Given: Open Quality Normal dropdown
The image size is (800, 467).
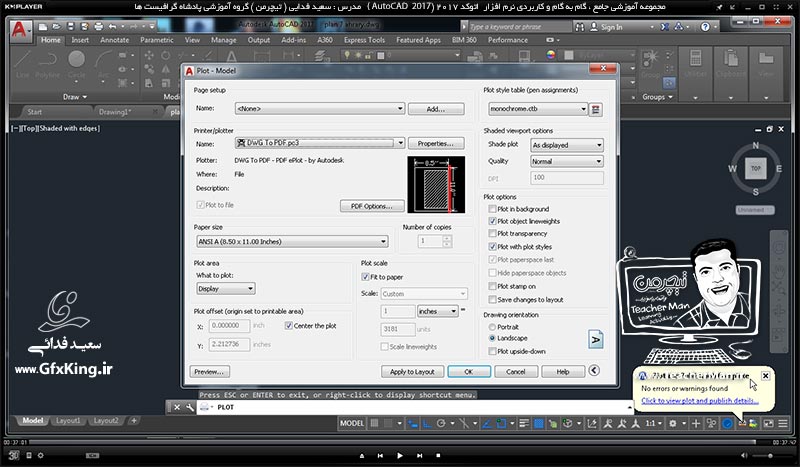Looking at the screenshot, I should (x=567, y=161).
